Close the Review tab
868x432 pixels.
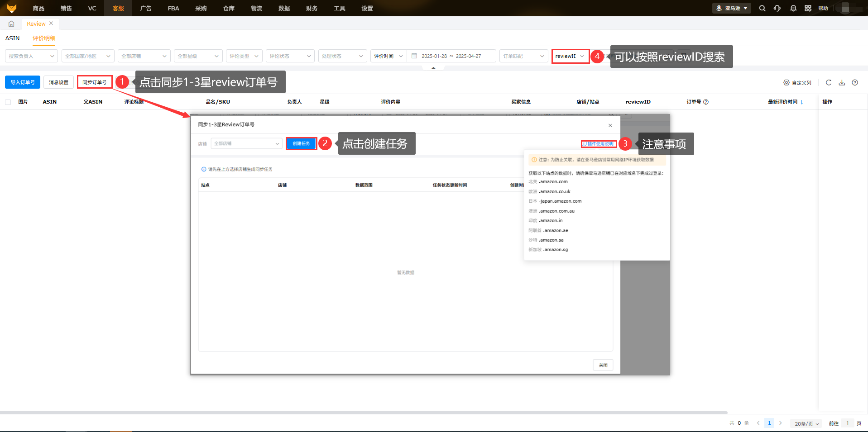coord(51,24)
